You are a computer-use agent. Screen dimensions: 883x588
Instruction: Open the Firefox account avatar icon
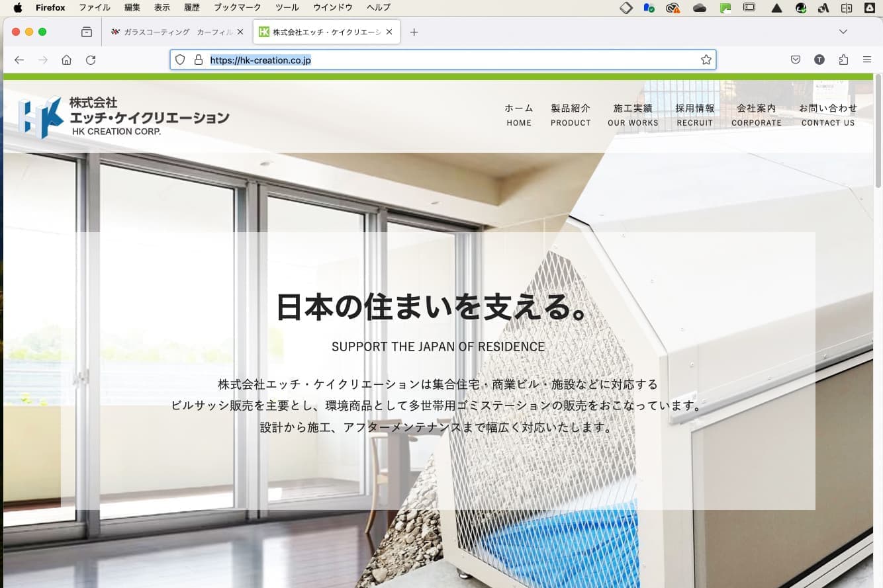[x=819, y=60]
